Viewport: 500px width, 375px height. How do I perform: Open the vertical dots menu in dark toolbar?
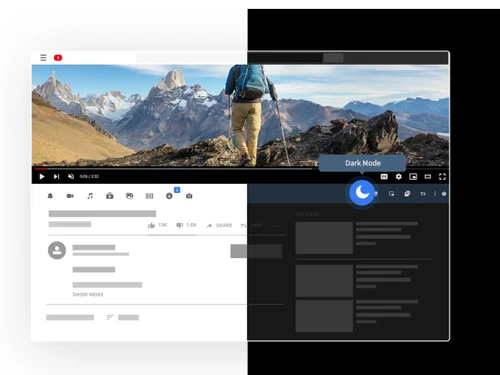pos(435,194)
